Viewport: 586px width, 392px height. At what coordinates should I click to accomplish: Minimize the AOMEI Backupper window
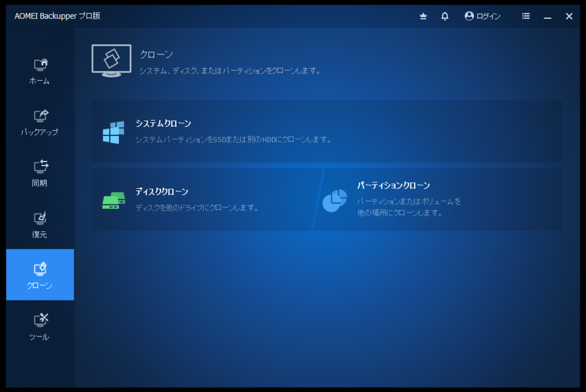(x=547, y=16)
